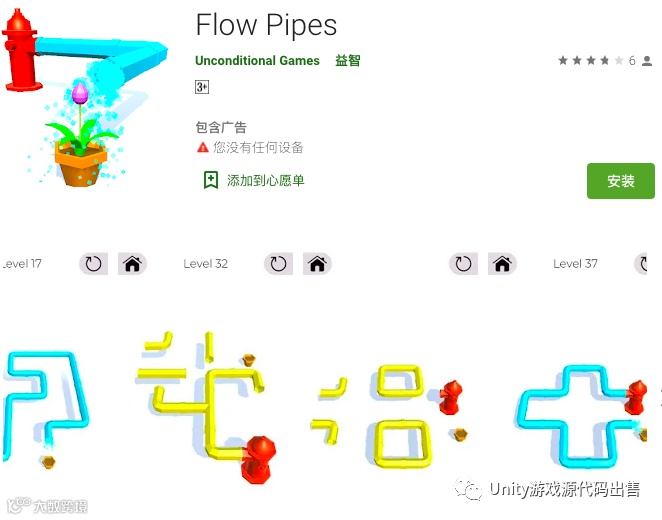Install the app with green 安装 button
Image resolution: width=662 pixels, height=520 pixels.
621,181
